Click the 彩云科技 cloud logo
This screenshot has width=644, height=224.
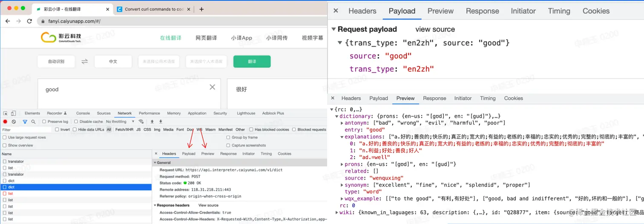click(61, 38)
